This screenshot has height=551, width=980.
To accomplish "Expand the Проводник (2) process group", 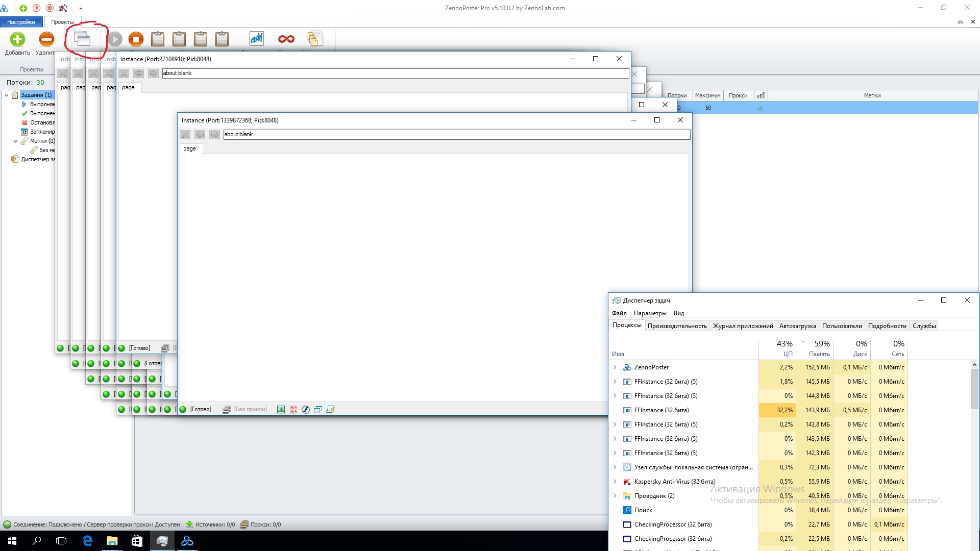I will pos(615,496).
